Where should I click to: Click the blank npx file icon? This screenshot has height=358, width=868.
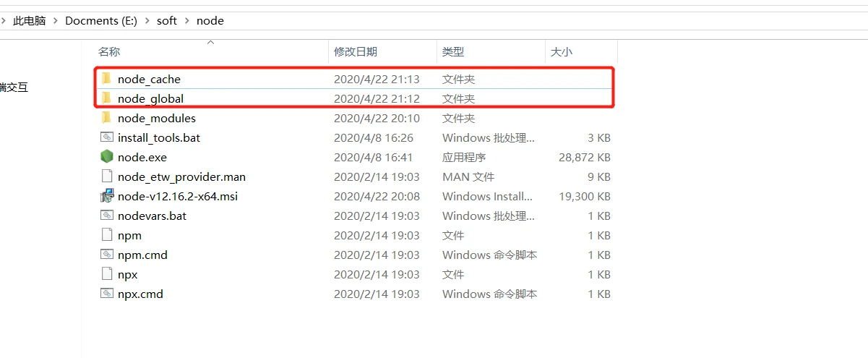(x=106, y=274)
